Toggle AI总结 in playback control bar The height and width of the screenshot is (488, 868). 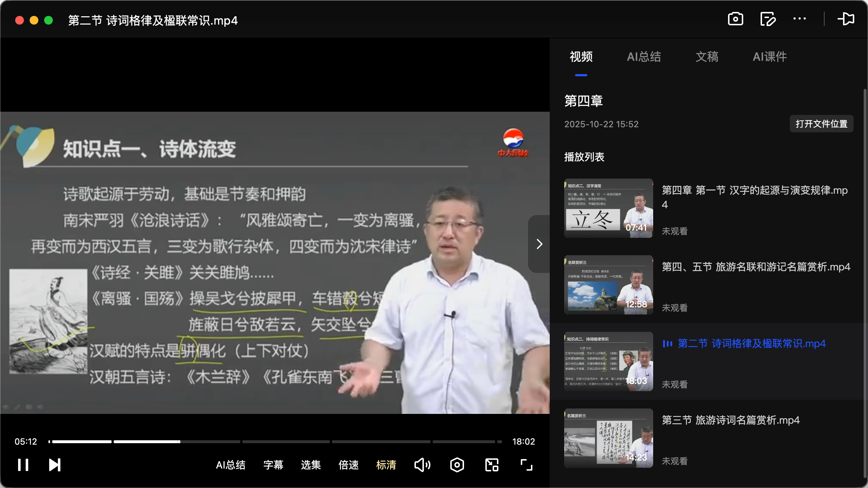(231, 465)
